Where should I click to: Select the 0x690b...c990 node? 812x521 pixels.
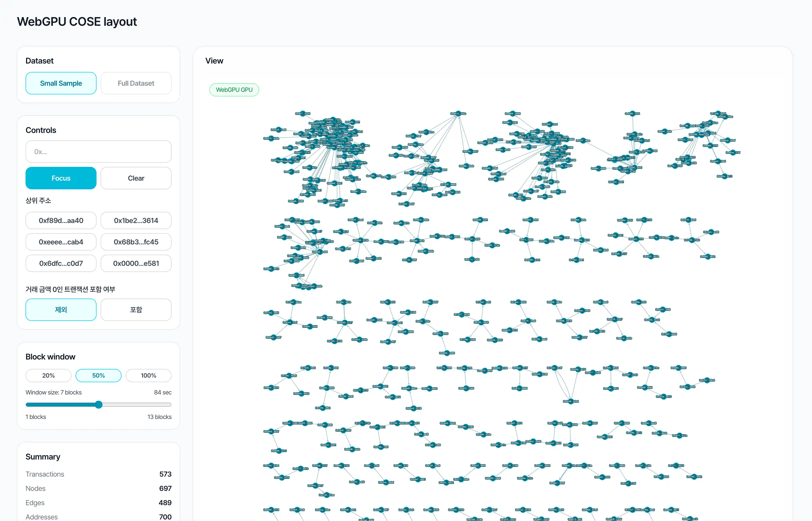tap(447, 353)
